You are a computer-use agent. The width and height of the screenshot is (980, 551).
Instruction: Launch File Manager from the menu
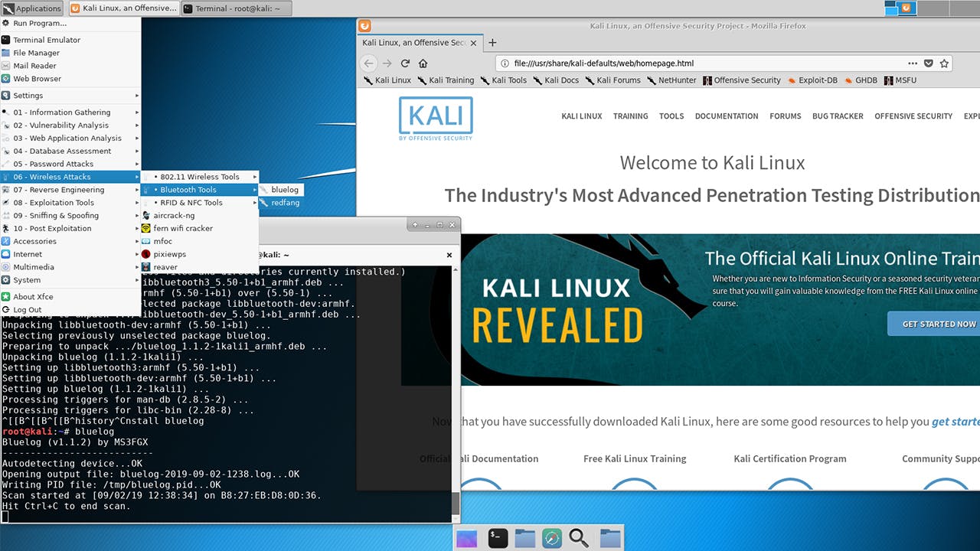click(x=70, y=53)
